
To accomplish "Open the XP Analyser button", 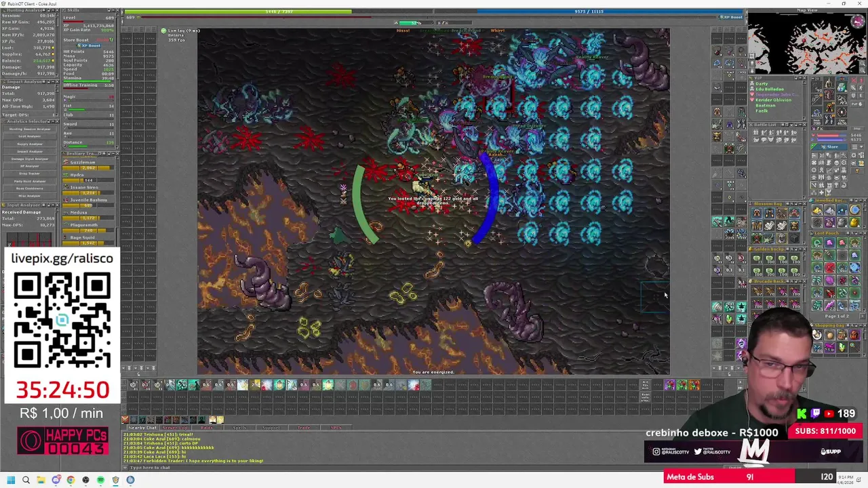I will (x=30, y=166).
